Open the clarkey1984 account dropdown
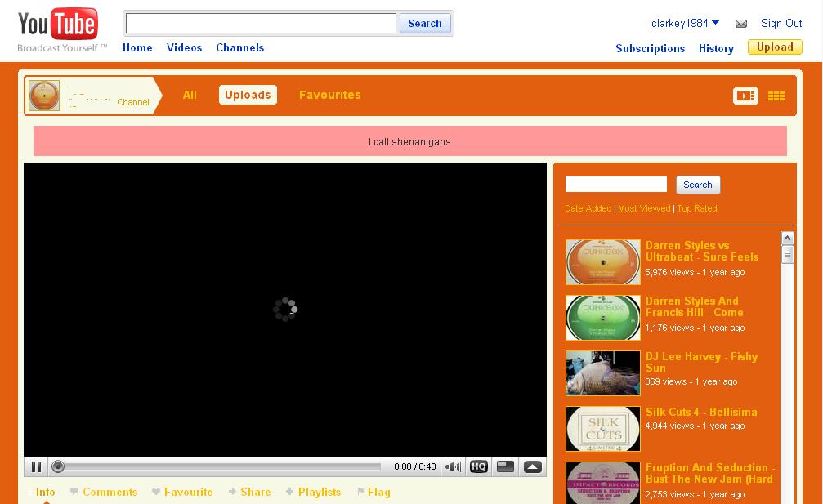 [685, 23]
